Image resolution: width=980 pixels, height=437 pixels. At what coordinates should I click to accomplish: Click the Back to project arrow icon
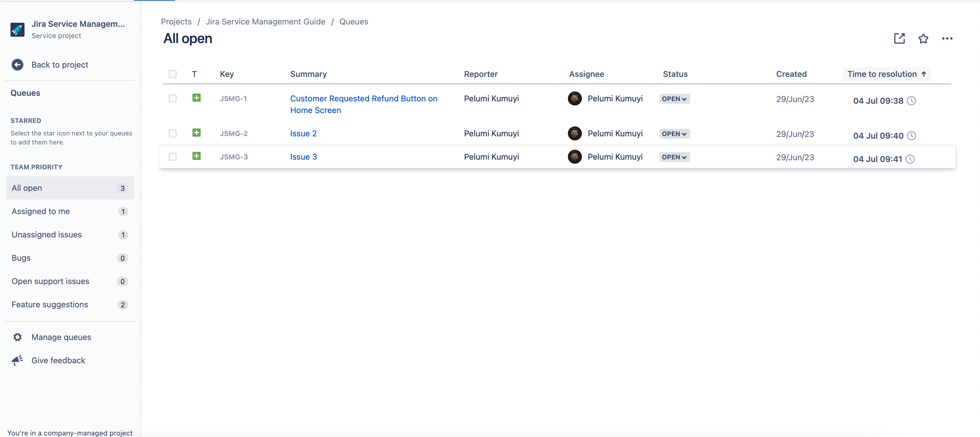[x=17, y=65]
